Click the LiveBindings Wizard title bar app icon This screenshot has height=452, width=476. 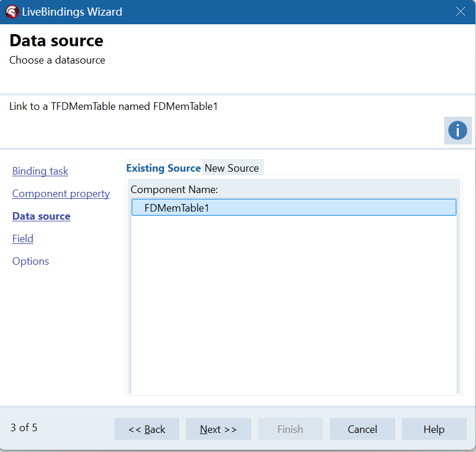tap(12, 12)
